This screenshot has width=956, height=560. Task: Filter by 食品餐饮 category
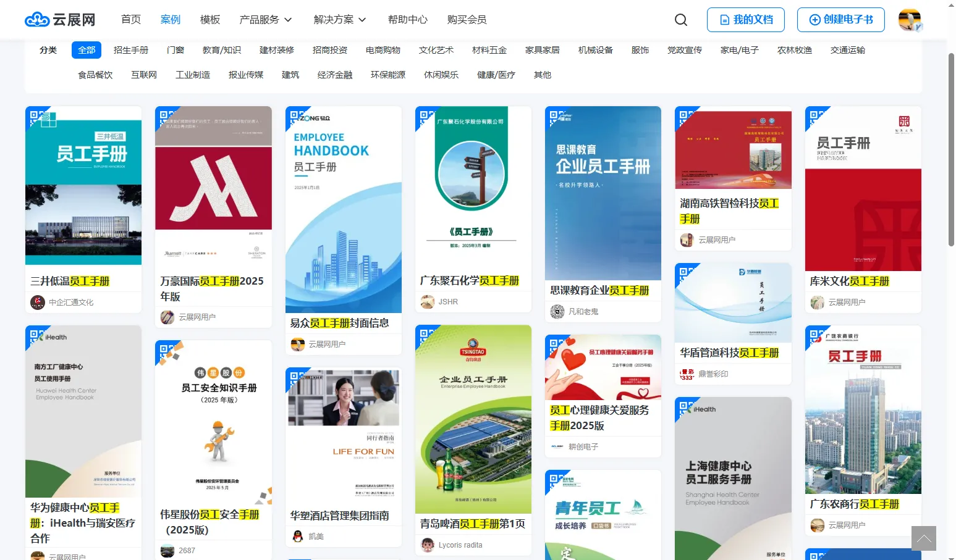click(x=95, y=75)
